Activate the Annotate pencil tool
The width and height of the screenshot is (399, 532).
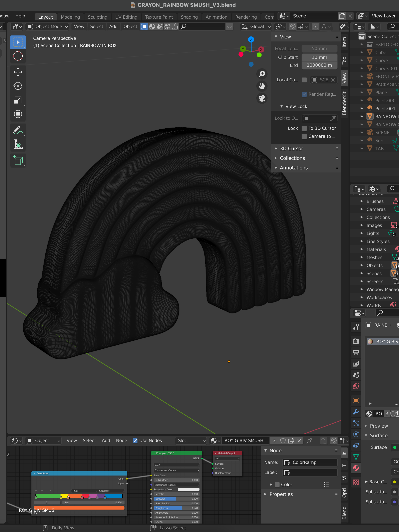pyautogui.click(x=18, y=130)
